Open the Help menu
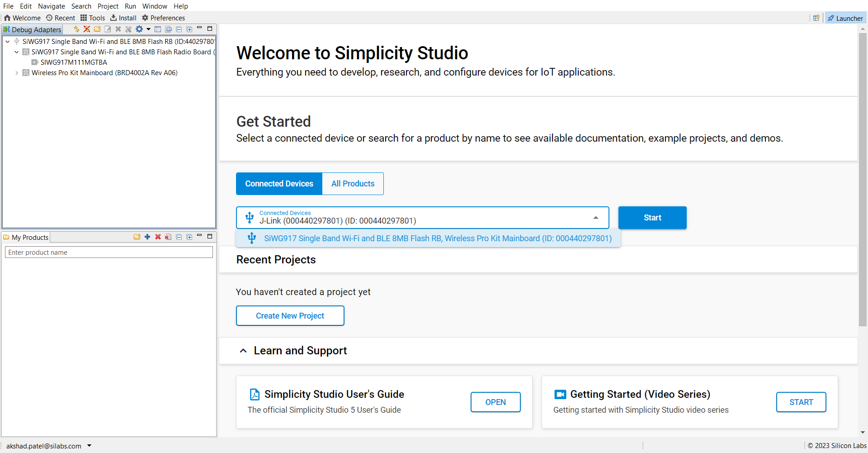 (x=181, y=6)
